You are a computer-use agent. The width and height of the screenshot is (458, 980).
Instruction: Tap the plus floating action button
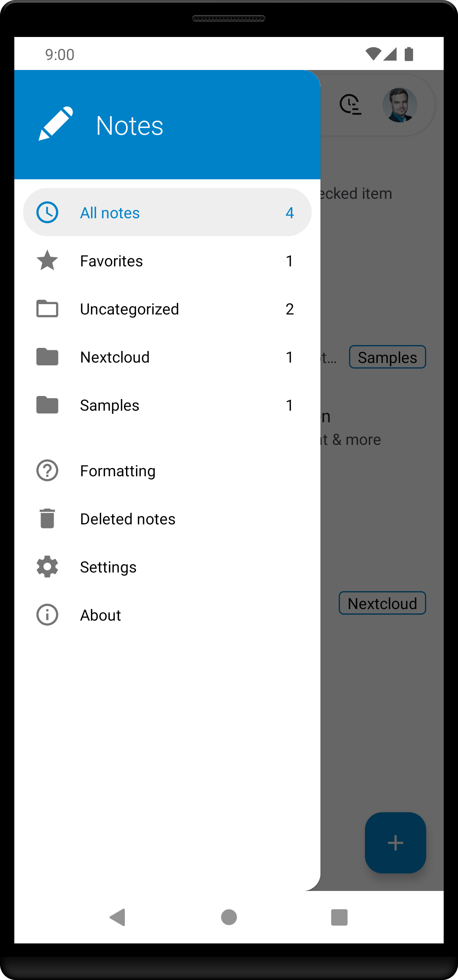pyautogui.click(x=396, y=843)
